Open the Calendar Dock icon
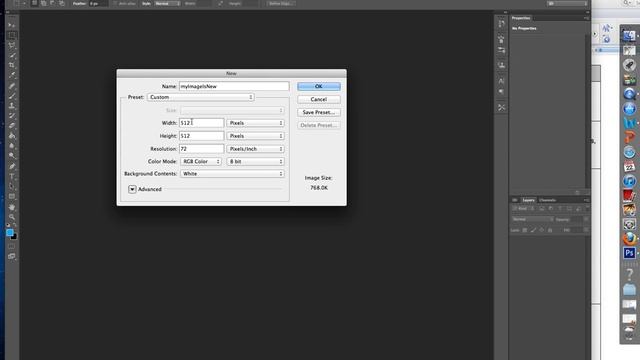 pyautogui.click(x=629, y=167)
